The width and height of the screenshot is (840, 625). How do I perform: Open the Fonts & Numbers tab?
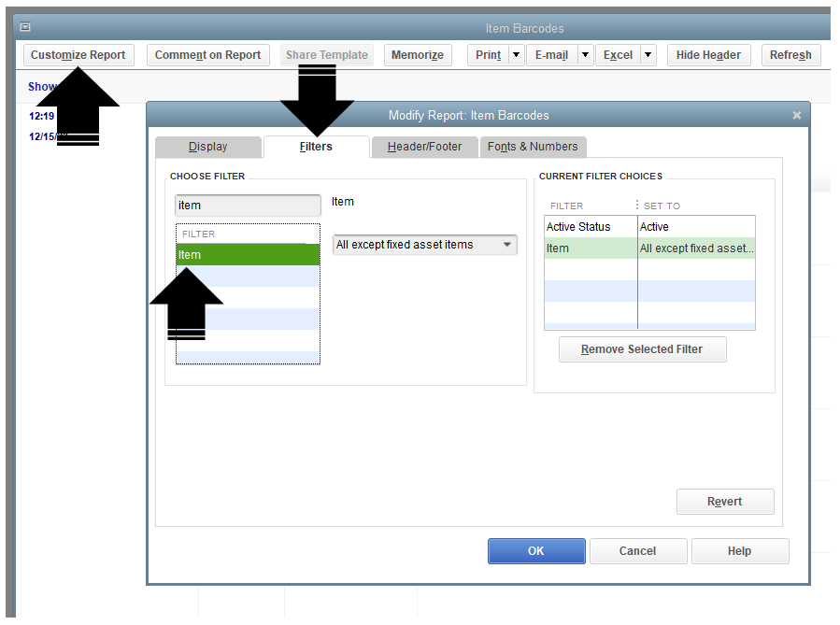pyautogui.click(x=533, y=147)
